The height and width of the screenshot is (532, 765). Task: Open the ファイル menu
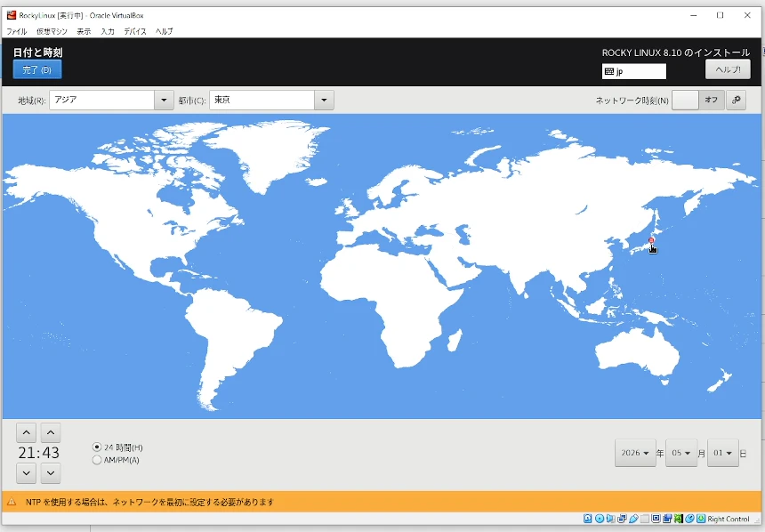tap(17, 31)
